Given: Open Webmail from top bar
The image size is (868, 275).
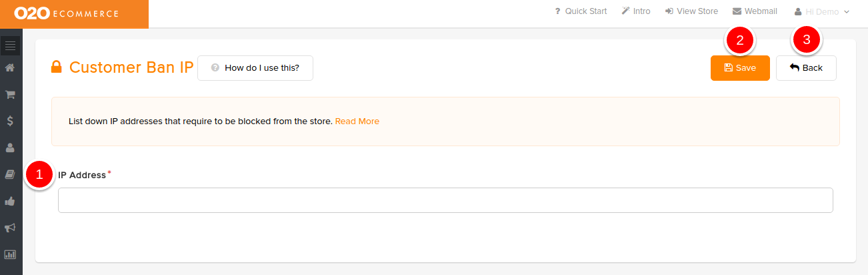Looking at the screenshot, I should click(755, 11).
